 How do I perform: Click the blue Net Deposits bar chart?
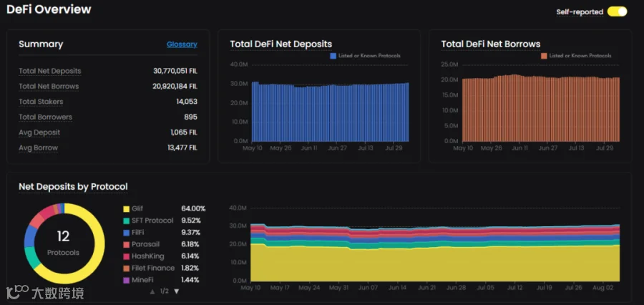pyautogui.click(x=330, y=113)
